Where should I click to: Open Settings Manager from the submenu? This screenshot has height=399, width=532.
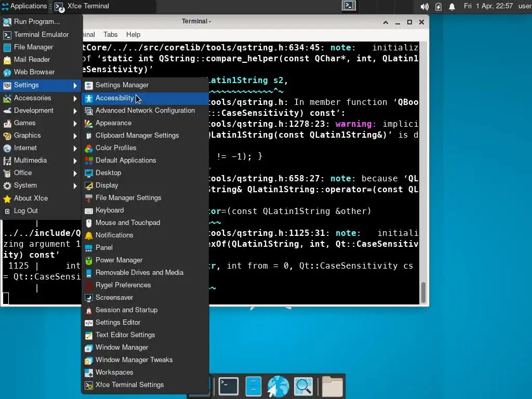[x=145, y=85]
